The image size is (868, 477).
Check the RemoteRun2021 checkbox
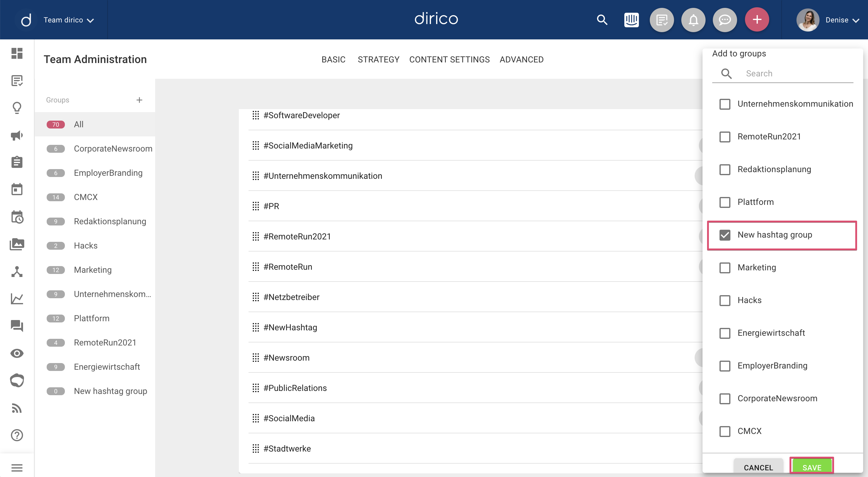[725, 137]
